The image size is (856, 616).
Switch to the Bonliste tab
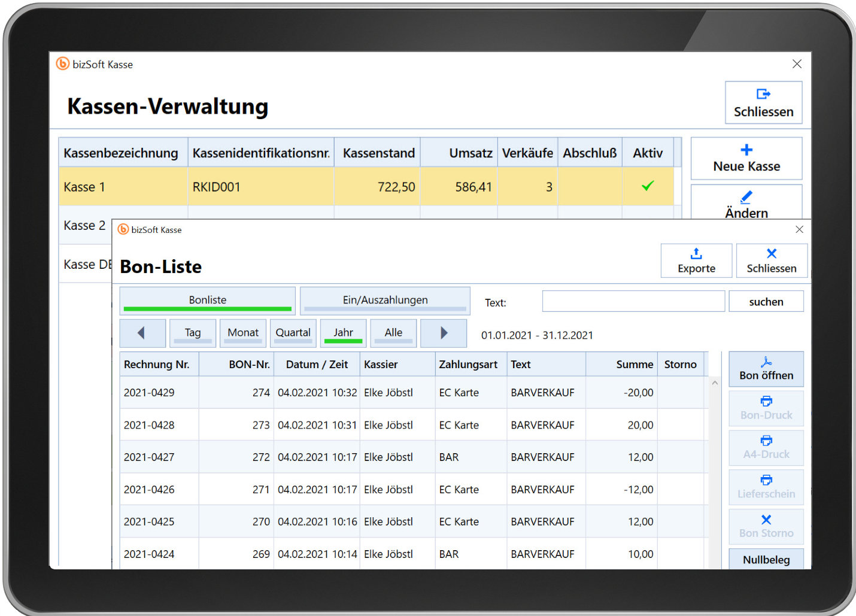coord(208,301)
